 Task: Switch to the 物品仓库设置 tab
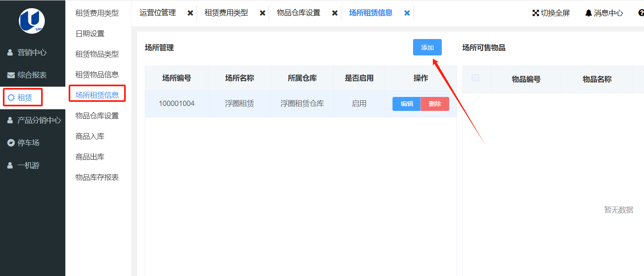coord(299,13)
